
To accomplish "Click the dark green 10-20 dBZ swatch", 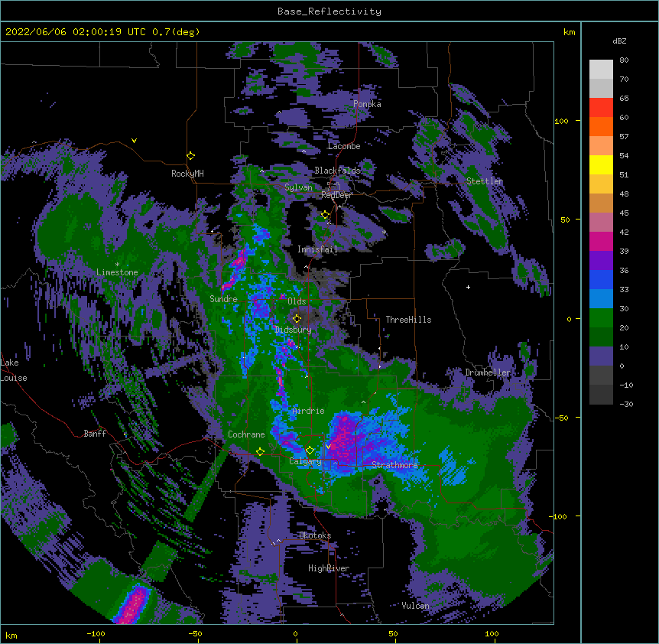I will [x=601, y=337].
